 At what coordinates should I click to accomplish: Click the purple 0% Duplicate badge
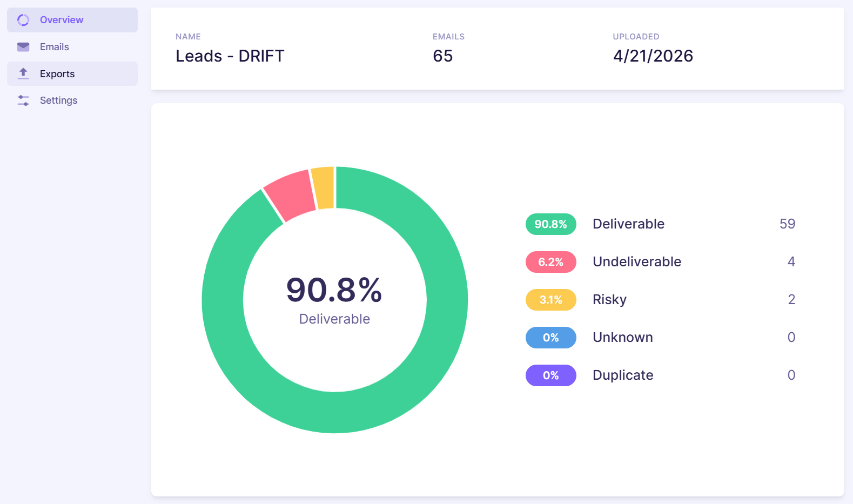click(x=551, y=375)
